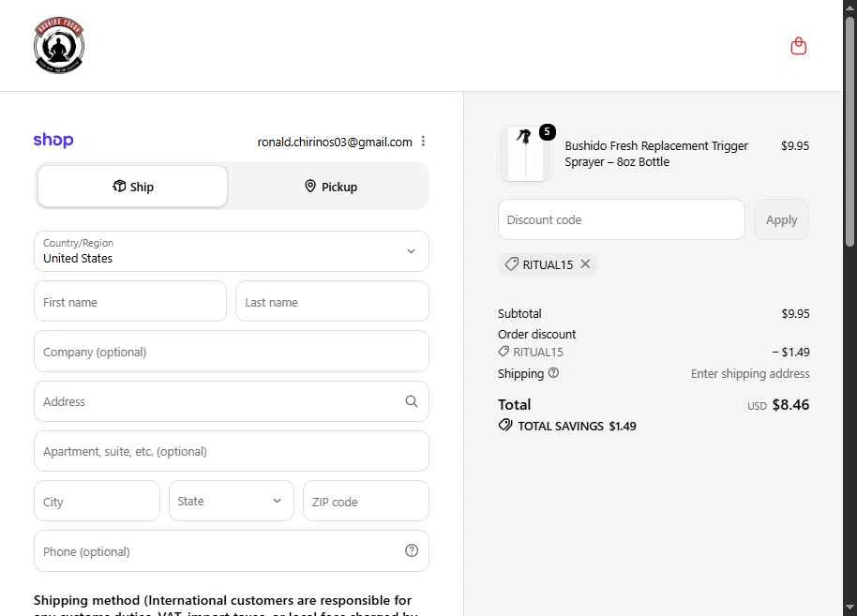Image resolution: width=857 pixels, height=616 pixels.
Task: Click the Phone (optional) field
Action: pyautogui.click(x=232, y=551)
